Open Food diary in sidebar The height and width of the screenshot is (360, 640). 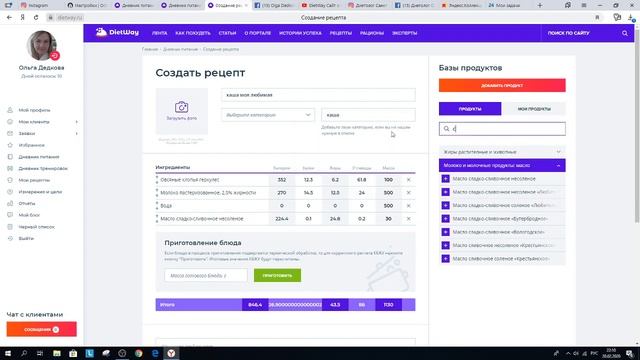(x=39, y=157)
